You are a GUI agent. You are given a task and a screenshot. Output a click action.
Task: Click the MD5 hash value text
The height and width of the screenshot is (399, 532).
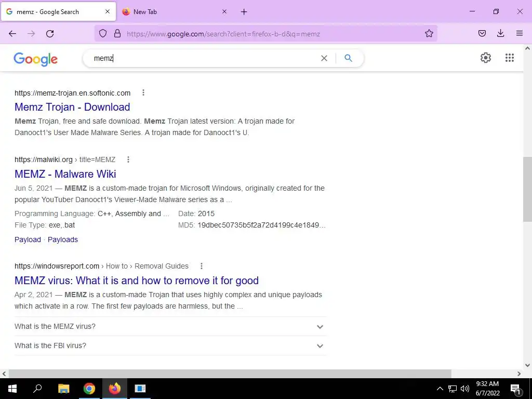click(x=261, y=225)
